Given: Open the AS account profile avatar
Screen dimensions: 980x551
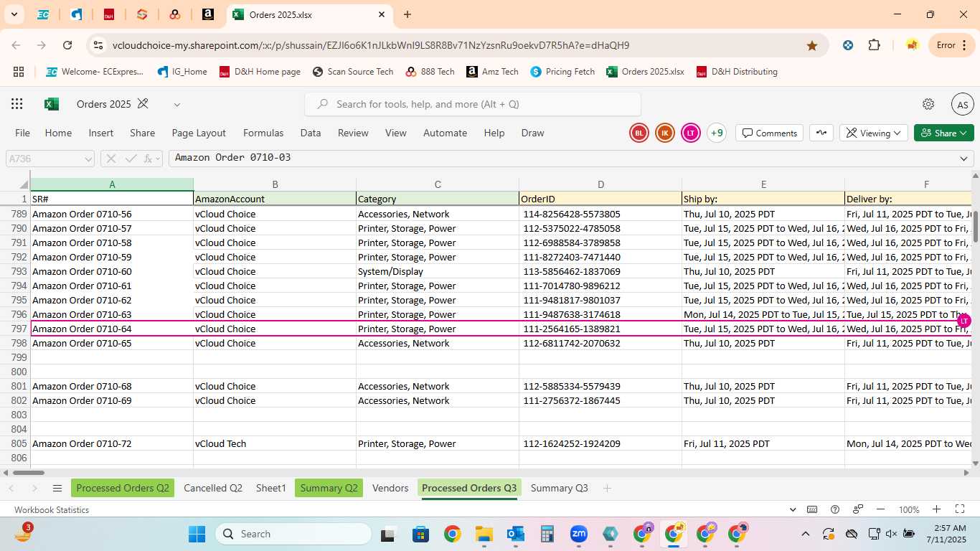Looking at the screenshot, I should (x=962, y=104).
